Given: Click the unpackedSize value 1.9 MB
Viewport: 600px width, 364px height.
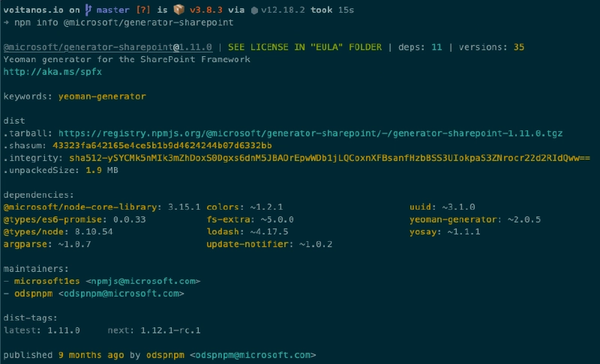Looking at the screenshot, I should 102,170.
